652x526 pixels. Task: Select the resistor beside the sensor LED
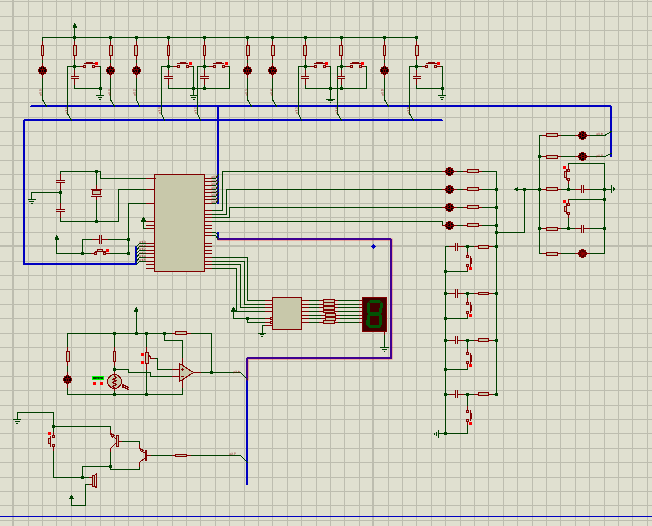(x=68, y=356)
